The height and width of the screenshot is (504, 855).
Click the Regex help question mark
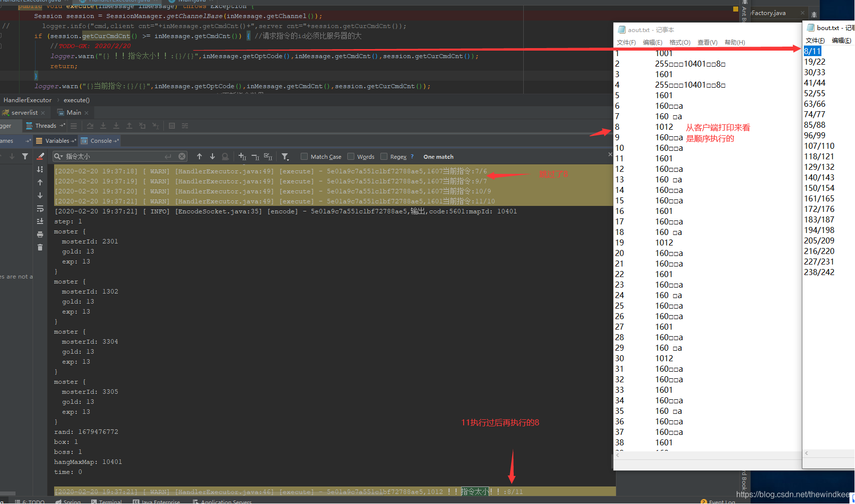(x=412, y=156)
